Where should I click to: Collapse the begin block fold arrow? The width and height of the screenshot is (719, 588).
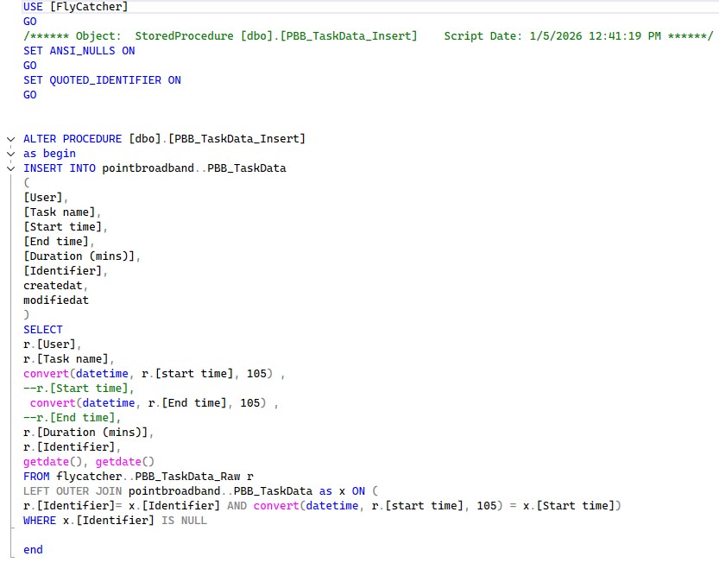(x=9, y=153)
